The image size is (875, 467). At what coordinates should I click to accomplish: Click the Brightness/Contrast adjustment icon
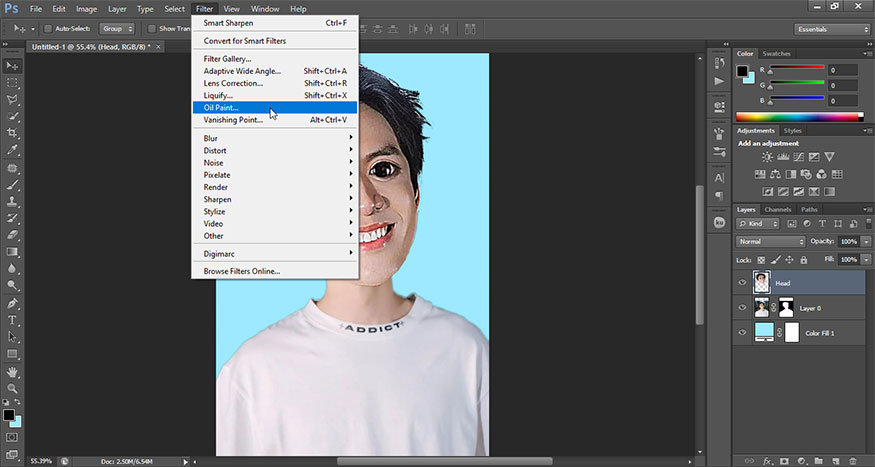(767, 157)
